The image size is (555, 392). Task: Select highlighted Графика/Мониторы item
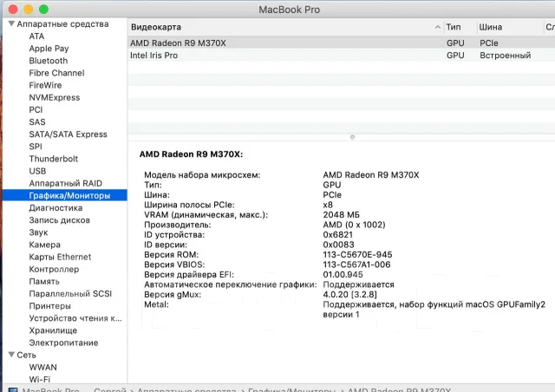pyautogui.click(x=65, y=195)
